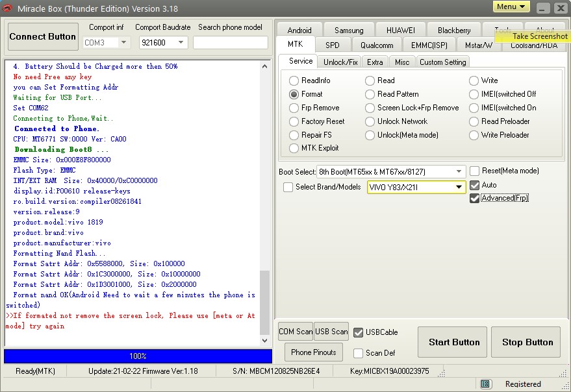
Task: Open the Qualcomm tab
Action: tap(377, 45)
